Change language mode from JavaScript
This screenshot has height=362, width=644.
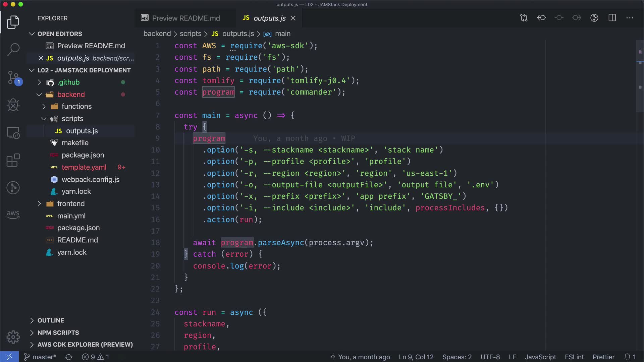tap(540, 357)
